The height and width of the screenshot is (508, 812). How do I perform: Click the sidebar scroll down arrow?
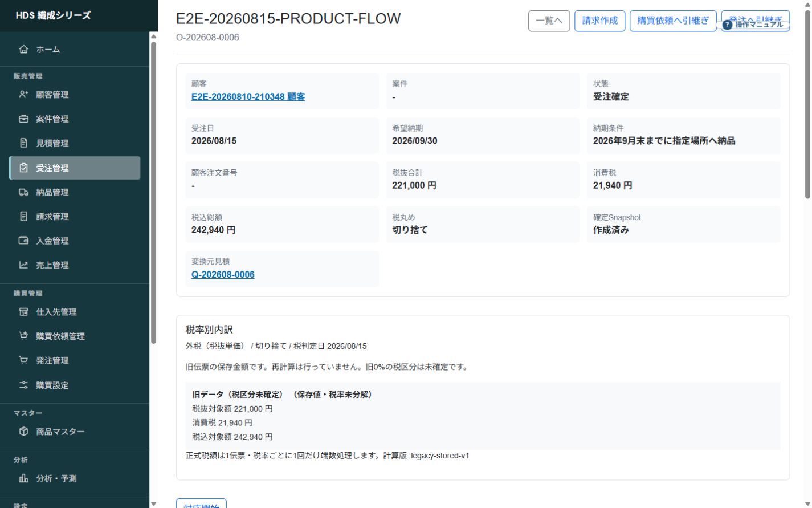[x=153, y=503]
